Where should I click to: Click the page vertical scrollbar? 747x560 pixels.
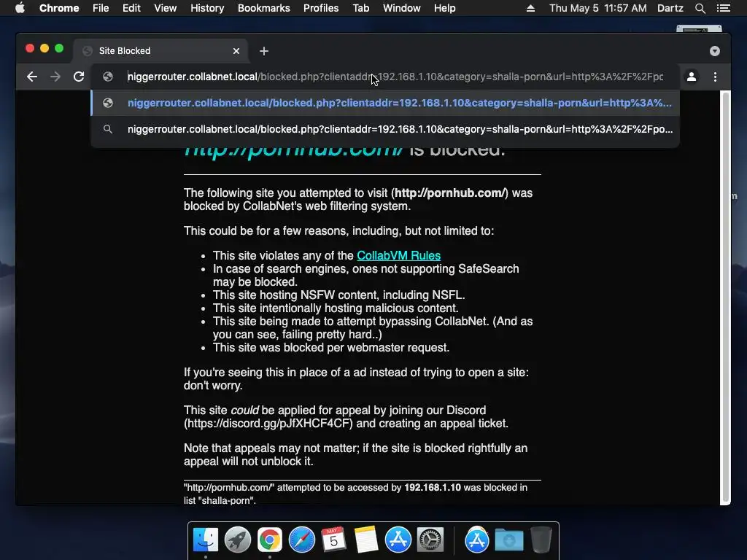(725, 297)
